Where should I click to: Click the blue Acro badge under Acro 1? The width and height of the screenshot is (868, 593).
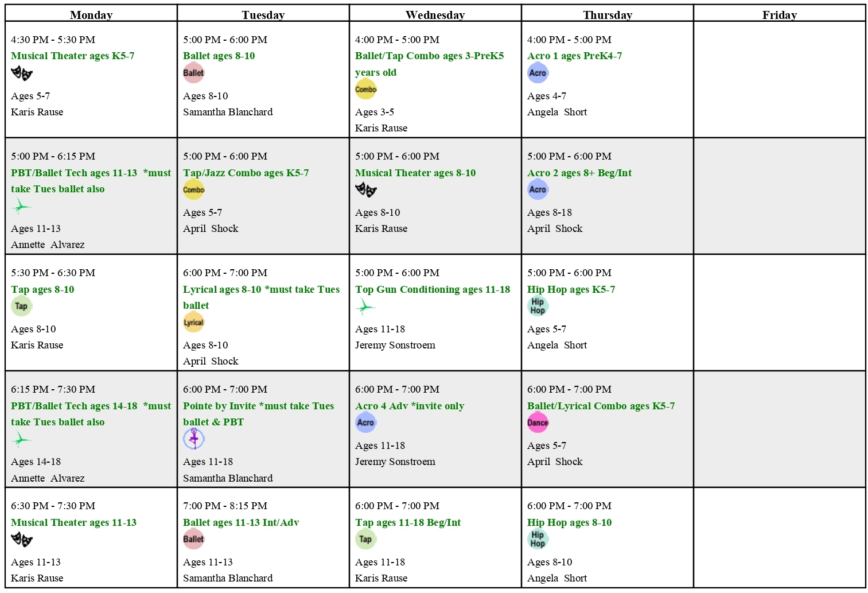pyautogui.click(x=538, y=73)
